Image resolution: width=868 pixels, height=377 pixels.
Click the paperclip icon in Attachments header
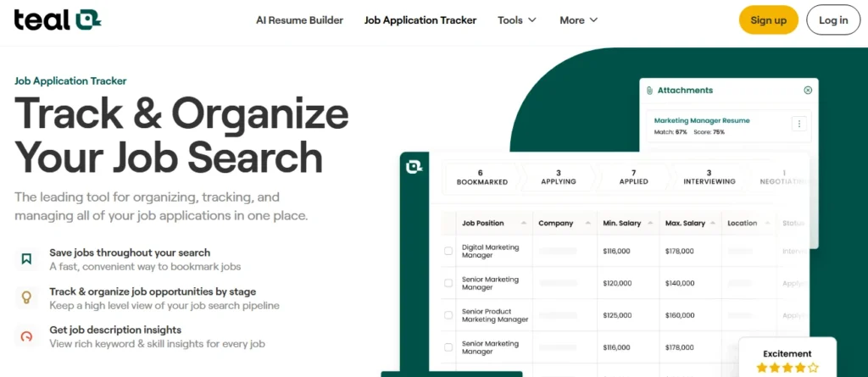coord(649,91)
